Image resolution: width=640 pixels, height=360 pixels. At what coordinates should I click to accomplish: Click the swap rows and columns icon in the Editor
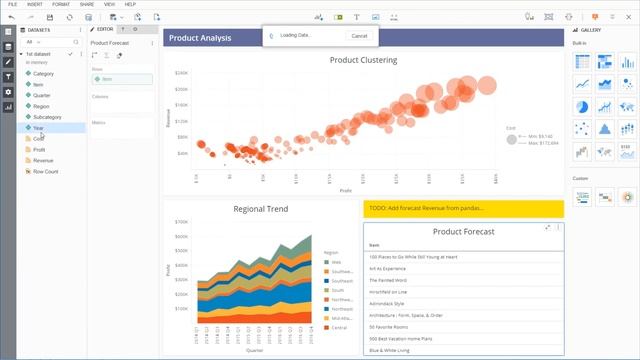click(x=95, y=55)
